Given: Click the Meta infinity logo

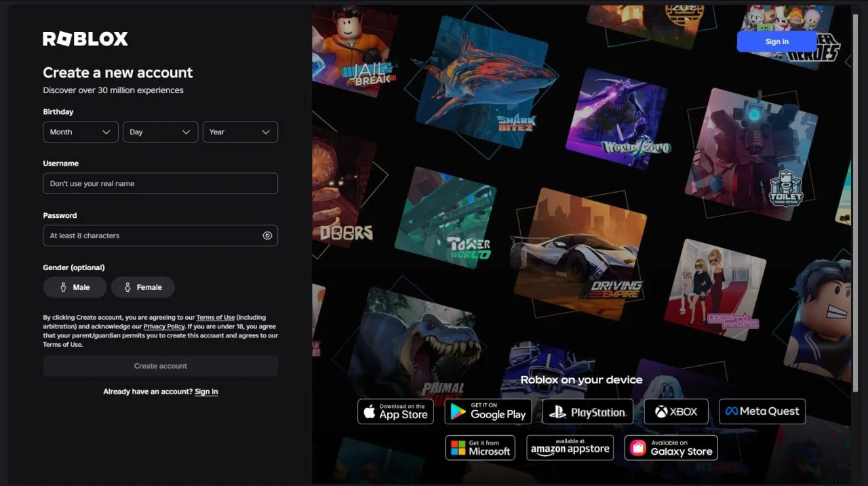Looking at the screenshot, I should tap(732, 411).
